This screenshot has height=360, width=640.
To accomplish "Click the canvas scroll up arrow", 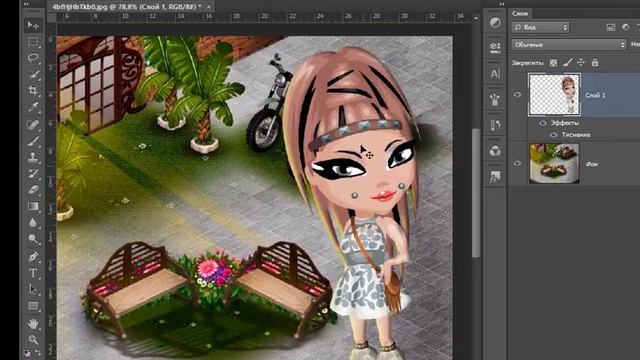I will [476, 18].
